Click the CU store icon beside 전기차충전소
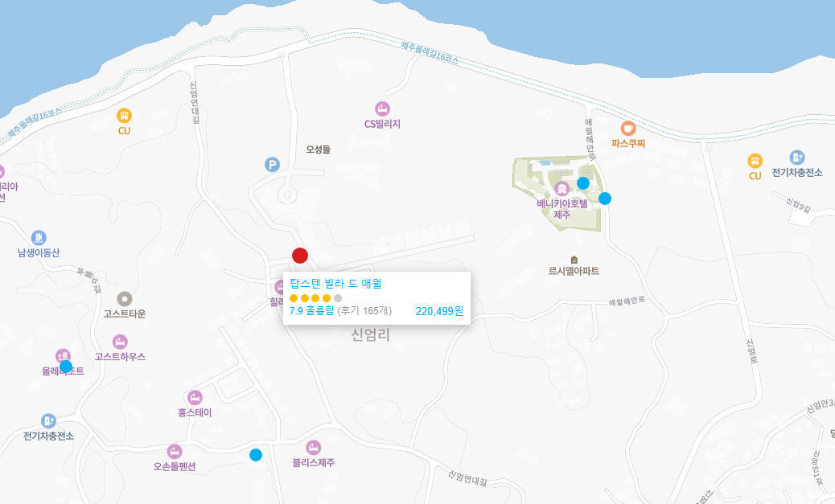The image size is (835, 504). click(x=755, y=160)
